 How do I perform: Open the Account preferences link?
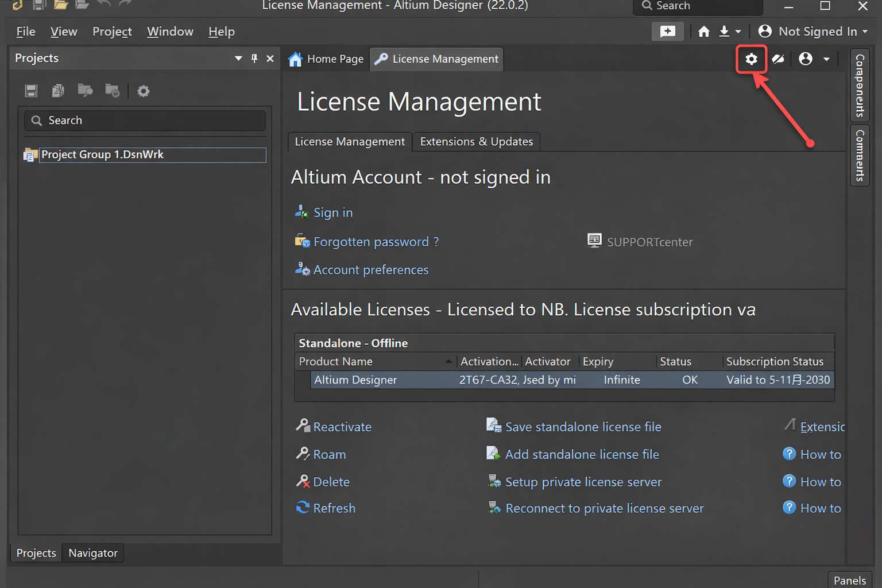coord(371,270)
